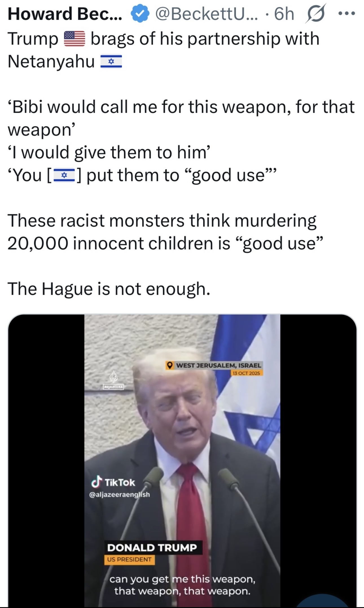
Task: Click the Israel flag emoji after Netanyahu
Action: coord(111,61)
